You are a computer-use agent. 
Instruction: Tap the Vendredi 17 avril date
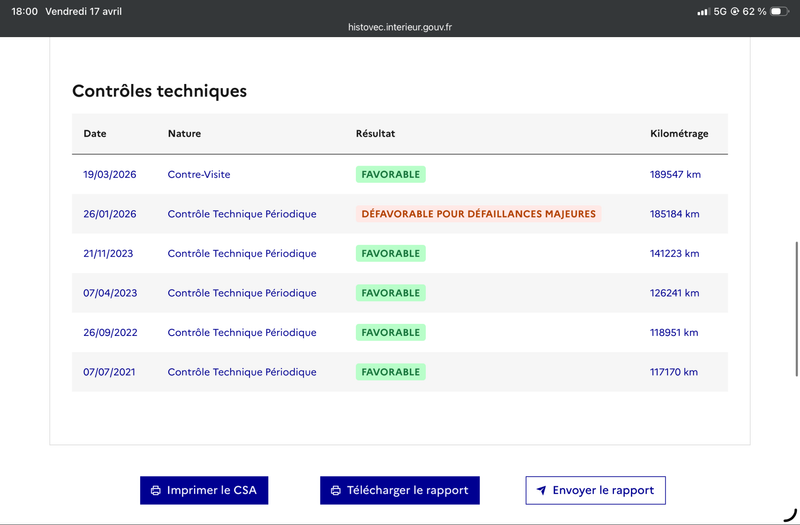(x=84, y=11)
